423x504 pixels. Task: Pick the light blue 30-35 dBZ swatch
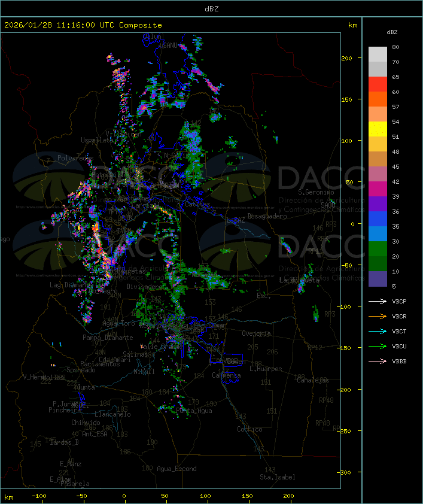tap(378, 234)
